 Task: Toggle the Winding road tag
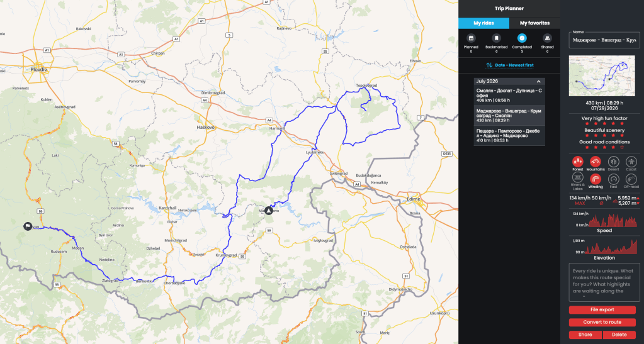(595, 179)
